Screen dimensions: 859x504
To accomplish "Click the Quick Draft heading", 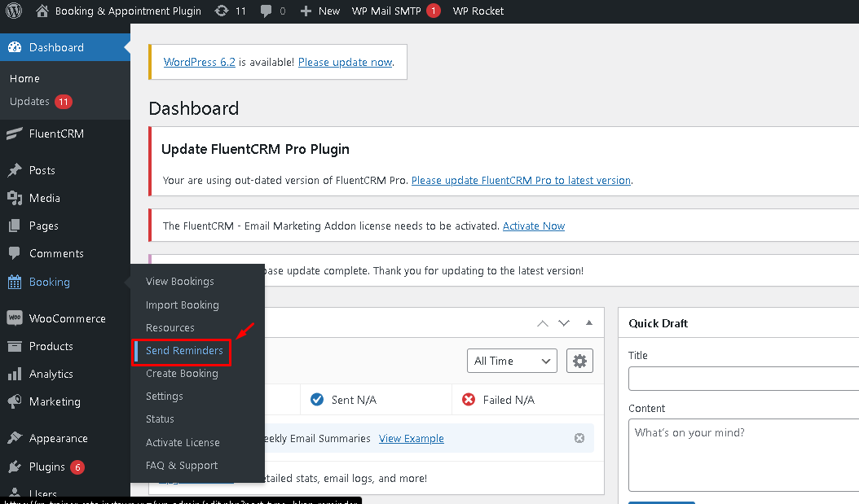I will click(658, 323).
